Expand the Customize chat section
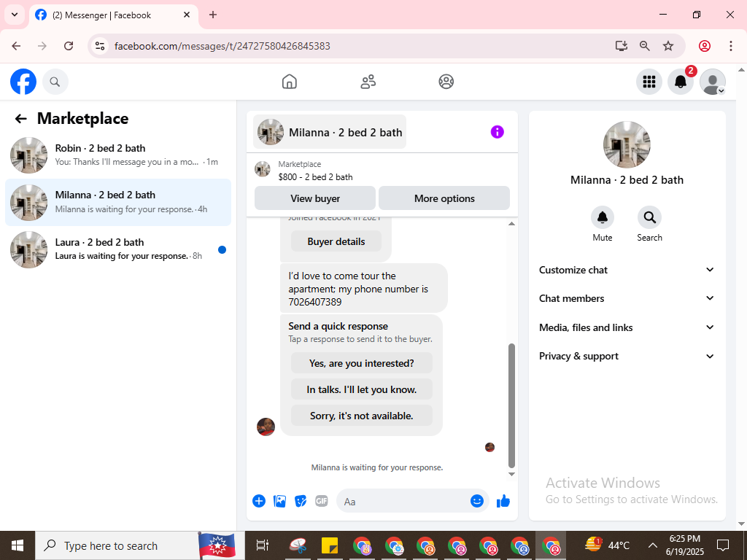This screenshot has width=747, height=560. [x=627, y=270]
